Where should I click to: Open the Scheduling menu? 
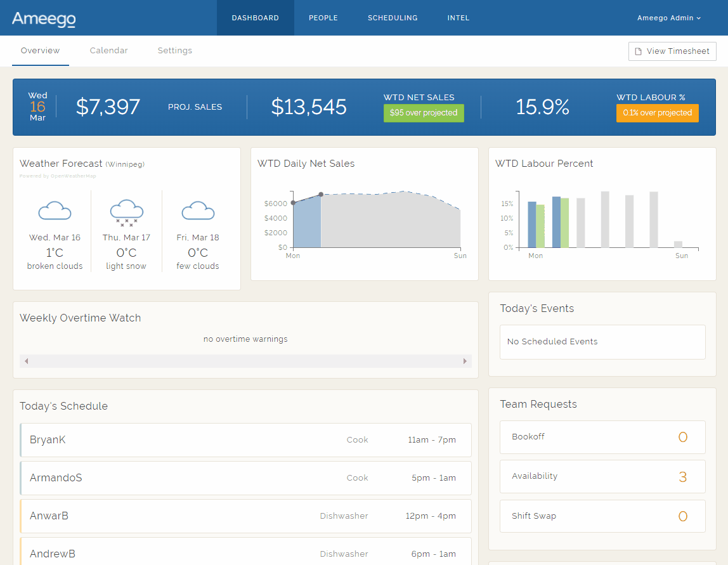click(x=393, y=18)
